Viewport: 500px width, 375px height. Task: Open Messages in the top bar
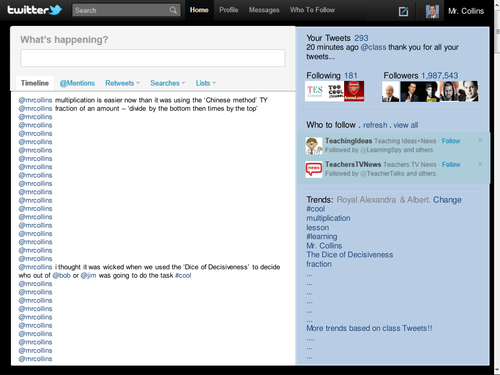point(264,10)
